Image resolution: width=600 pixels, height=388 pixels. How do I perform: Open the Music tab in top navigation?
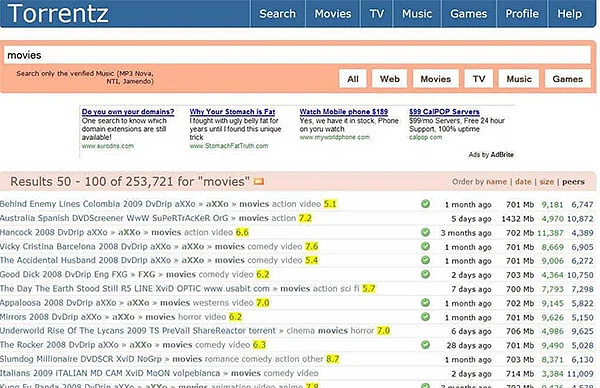(417, 14)
